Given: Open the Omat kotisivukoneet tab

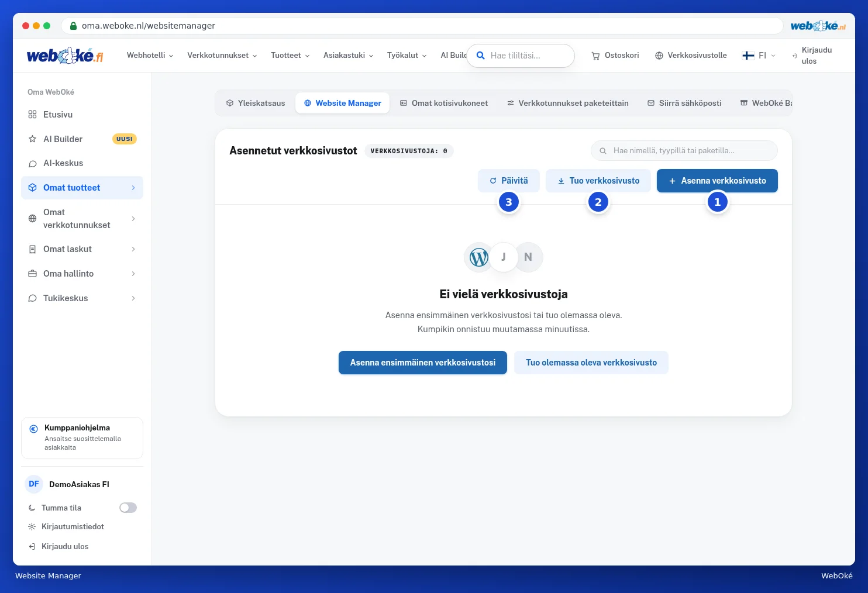Looking at the screenshot, I should pyautogui.click(x=444, y=103).
